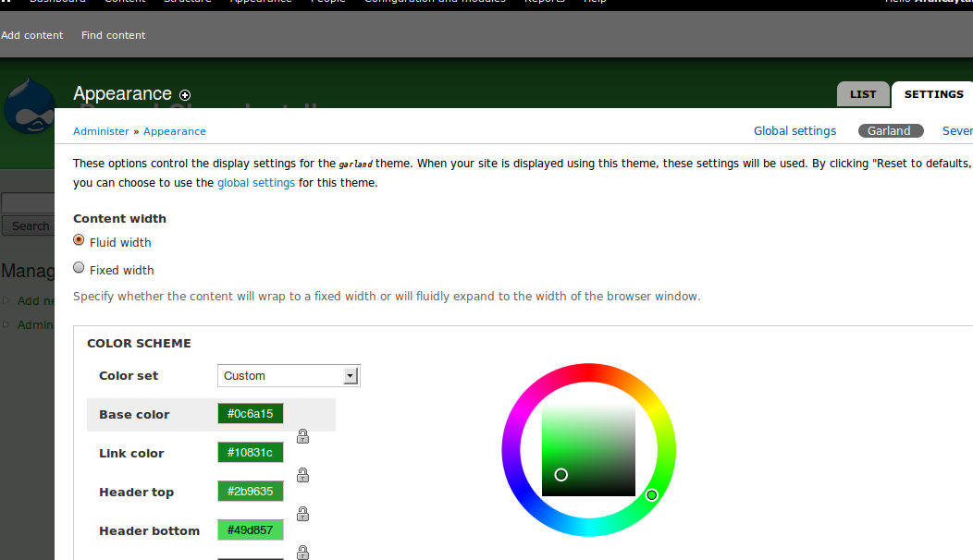Screen dimensions: 973x560
Task: Click inside the Base color hex field
Action: pyautogui.click(x=250, y=413)
